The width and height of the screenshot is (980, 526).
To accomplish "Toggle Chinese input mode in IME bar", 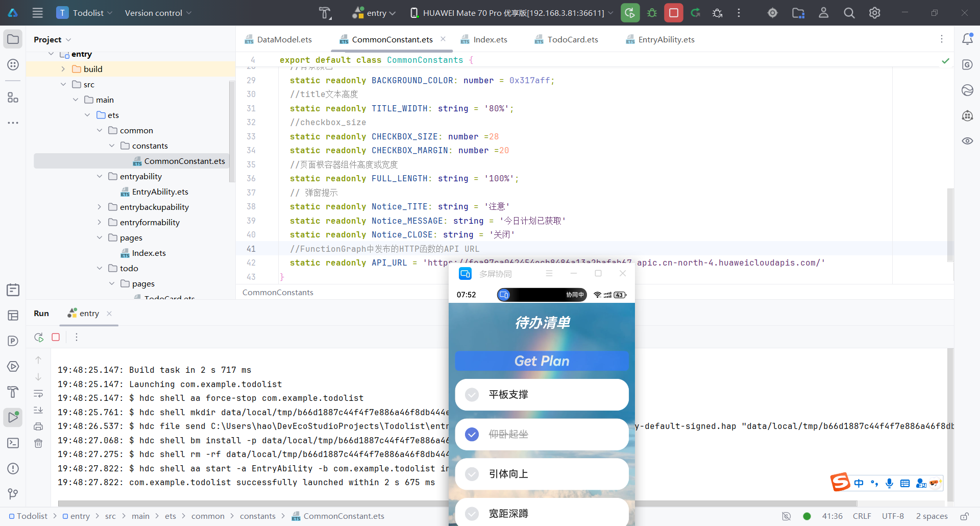I will [x=859, y=483].
